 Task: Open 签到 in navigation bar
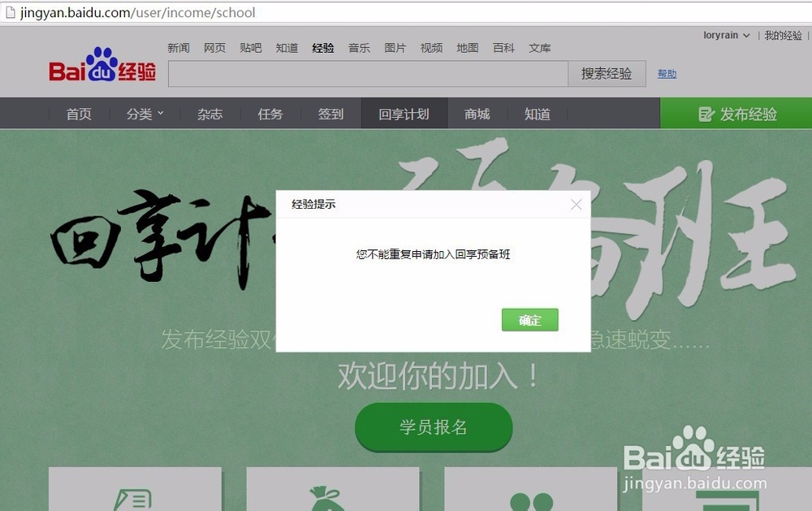tap(331, 114)
